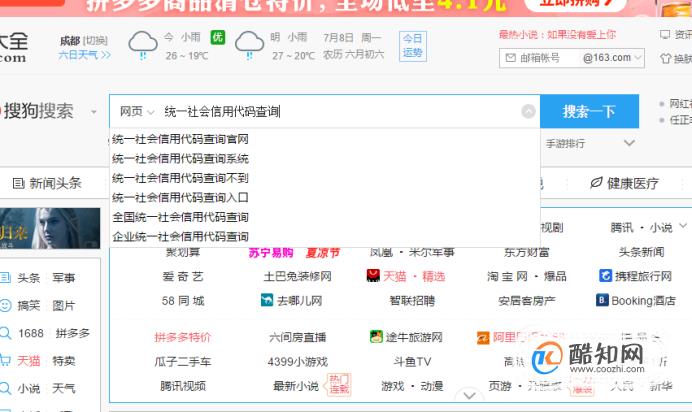692x412 pixels.
Task: Expand the 手游排行 chevron
Action: click(629, 143)
